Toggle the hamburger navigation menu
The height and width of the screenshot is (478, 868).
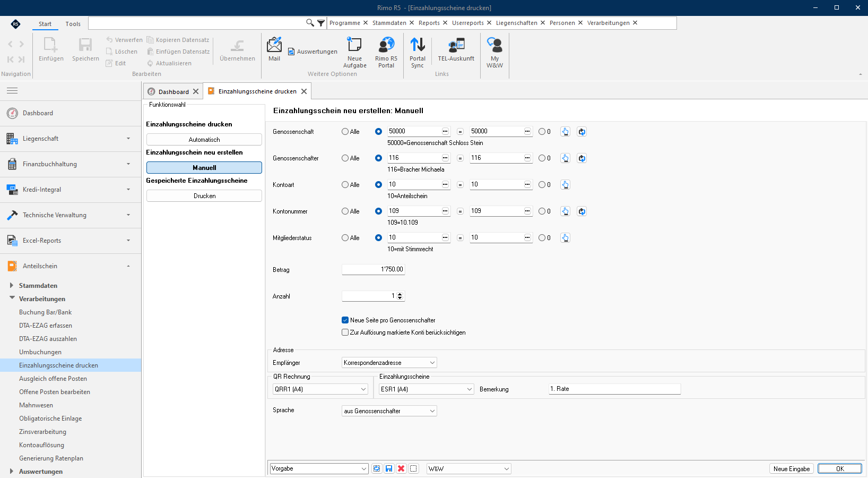[12, 91]
